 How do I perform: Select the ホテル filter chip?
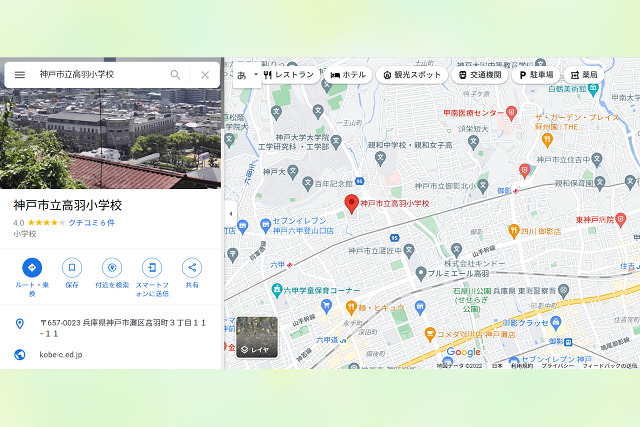348,75
